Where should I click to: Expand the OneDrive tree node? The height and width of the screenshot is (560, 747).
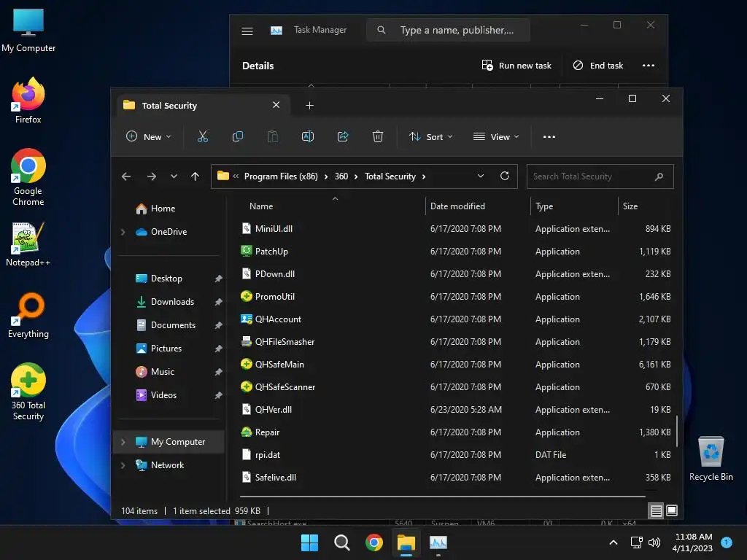pos(123,232)
